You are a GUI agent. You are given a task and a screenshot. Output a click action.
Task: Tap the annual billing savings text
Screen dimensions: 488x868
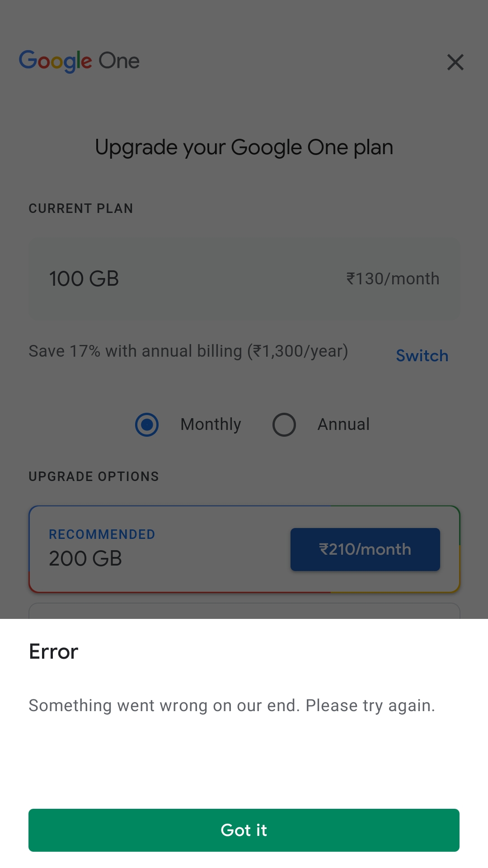click(x=188, y=351)
